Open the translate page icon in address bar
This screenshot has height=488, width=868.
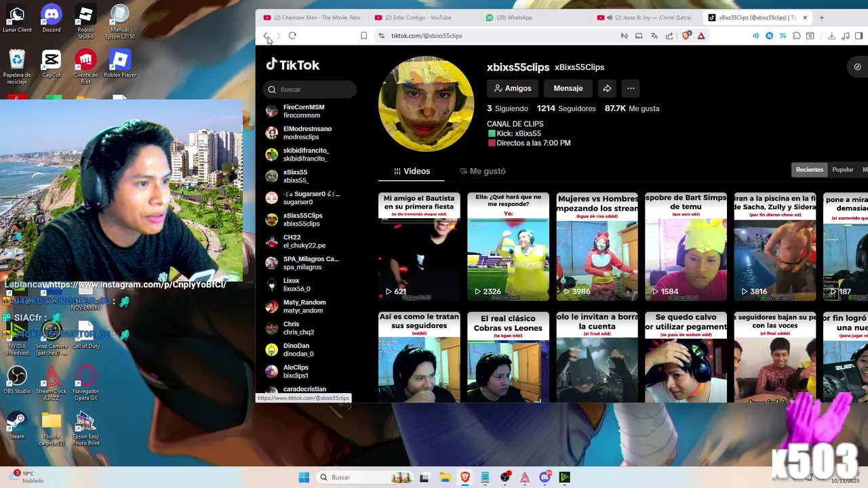(654, 36)
